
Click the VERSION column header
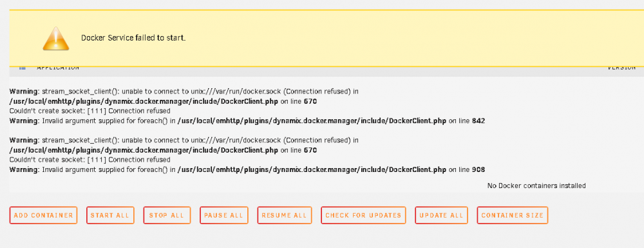[x=621, y=68]
